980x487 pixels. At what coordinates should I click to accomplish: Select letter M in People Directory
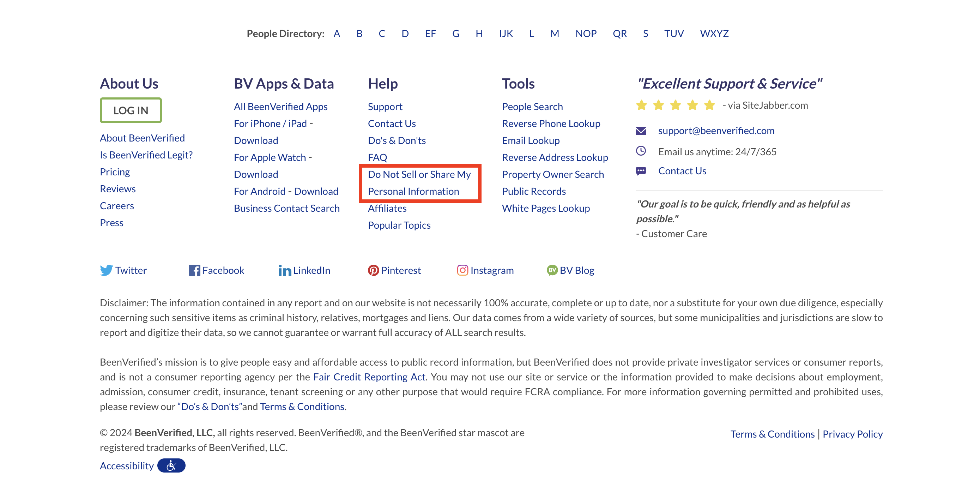click(x=555, y=34)
